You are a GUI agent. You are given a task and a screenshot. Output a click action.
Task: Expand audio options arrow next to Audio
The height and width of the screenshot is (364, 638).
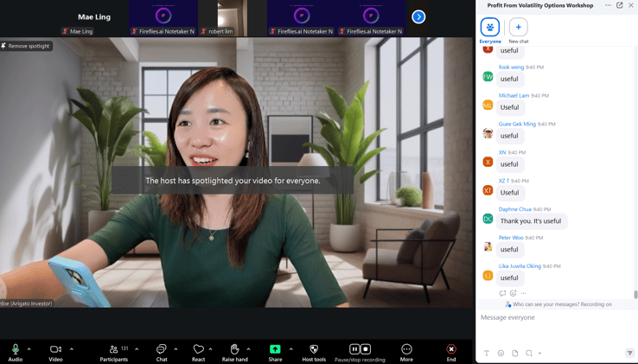(x=29, y=349)
